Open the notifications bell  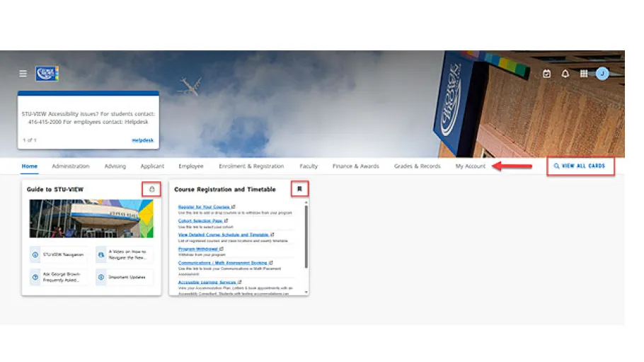(565, 74)
